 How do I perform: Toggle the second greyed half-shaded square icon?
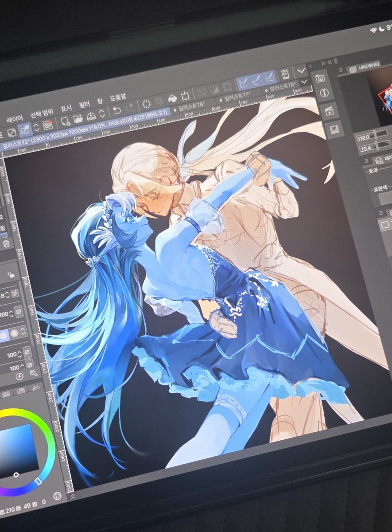coord(215,89)
